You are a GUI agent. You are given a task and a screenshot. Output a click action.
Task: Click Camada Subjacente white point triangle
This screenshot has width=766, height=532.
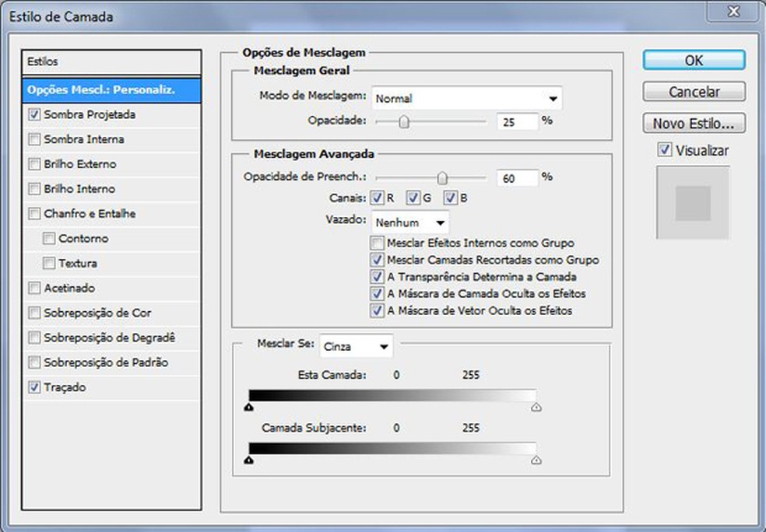[536, 460]
